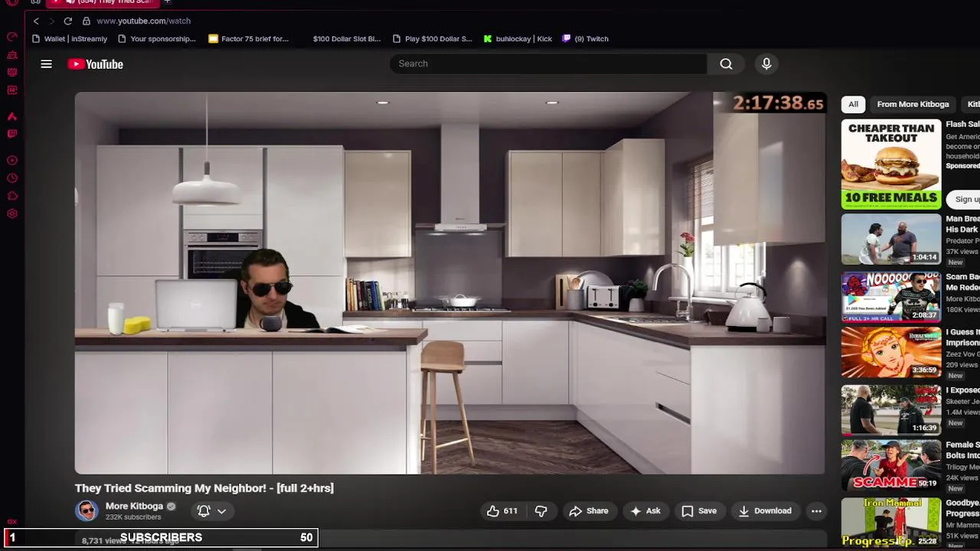Go back with browser back arrow

pos(36,21)
